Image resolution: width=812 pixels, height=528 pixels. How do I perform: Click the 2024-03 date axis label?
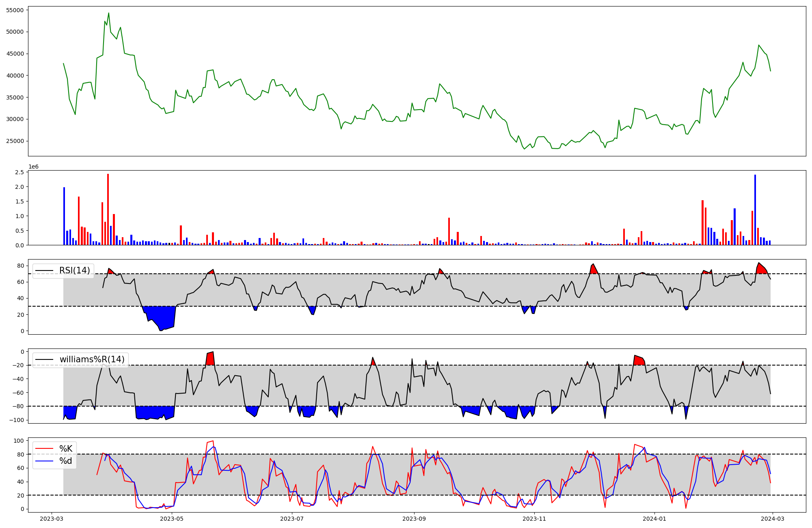[773, 519]
